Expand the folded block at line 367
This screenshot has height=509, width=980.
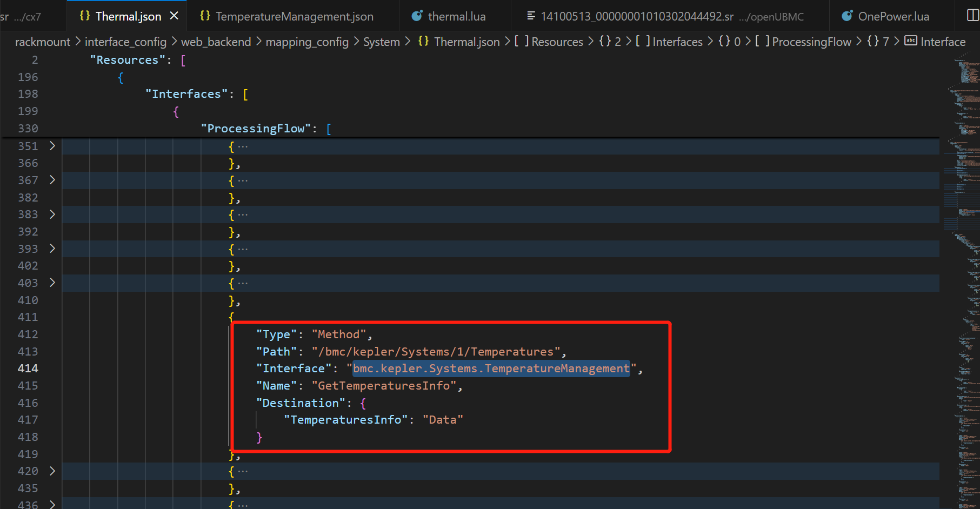pyautogui.click(x=52, y=180)
